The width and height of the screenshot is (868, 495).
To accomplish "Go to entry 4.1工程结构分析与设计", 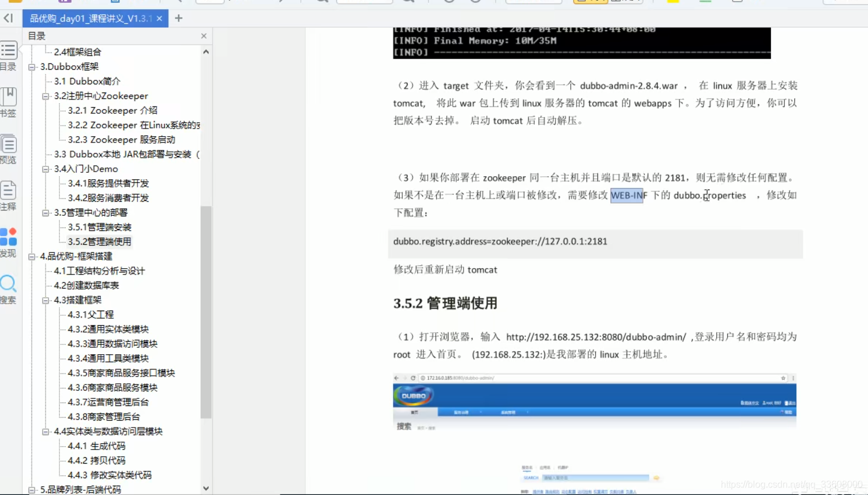I will tap(99, 270).
